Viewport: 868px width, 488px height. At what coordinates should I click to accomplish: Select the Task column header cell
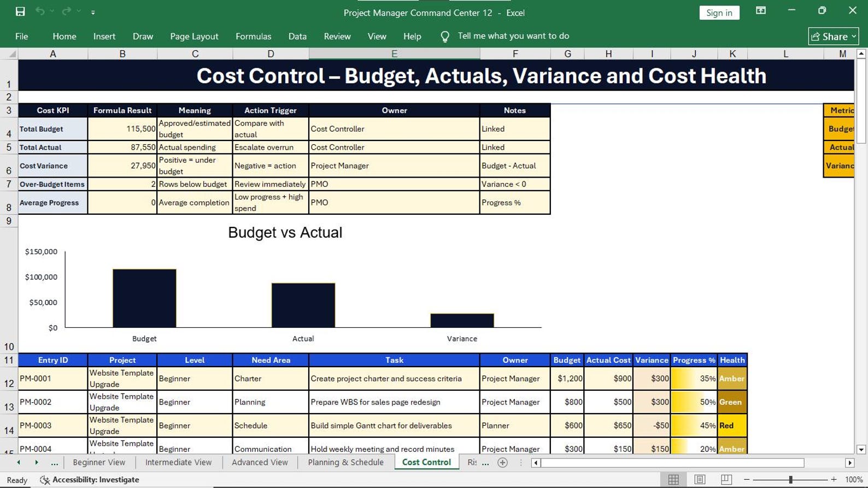pyautogui.click(x=394, y=360)
